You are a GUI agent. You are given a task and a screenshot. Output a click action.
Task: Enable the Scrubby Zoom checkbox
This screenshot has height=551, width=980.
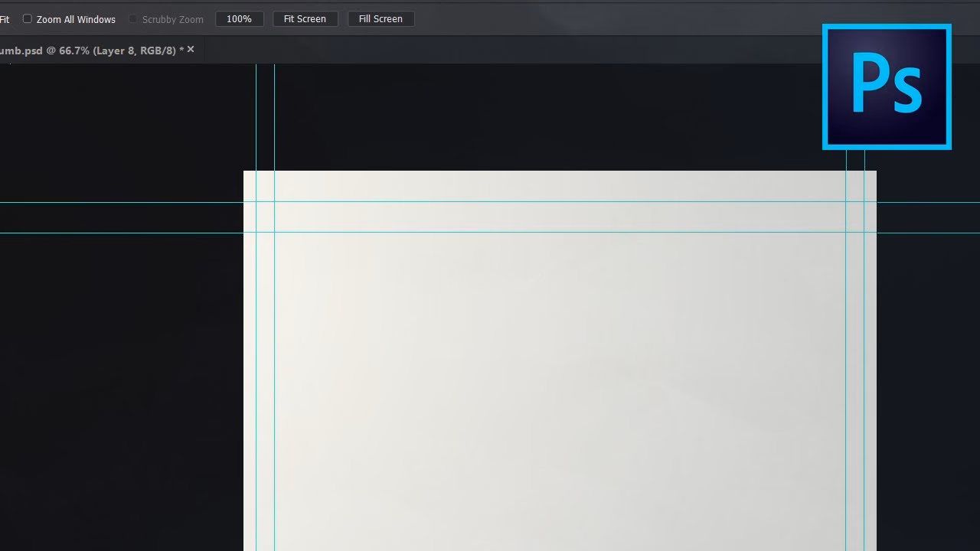[133, 19]
